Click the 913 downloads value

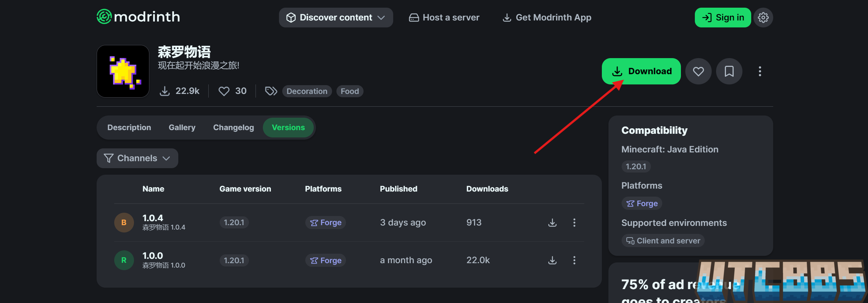[474, 223]
